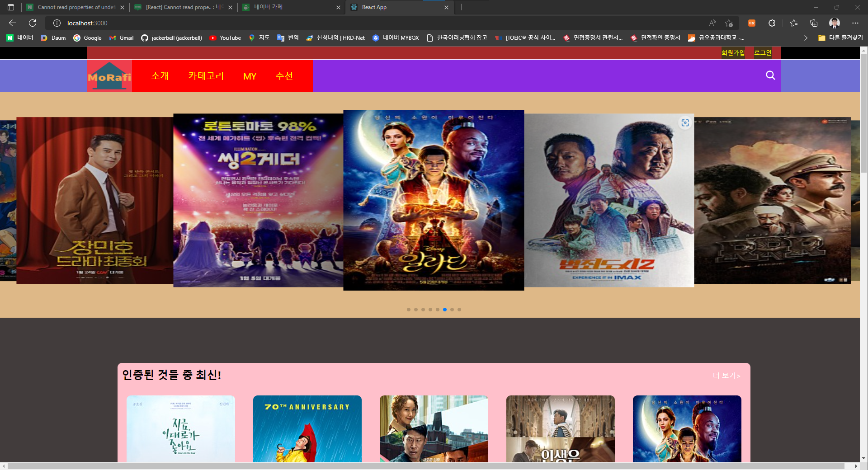The image size is (868, 470).
Task: Select 소개 menu item
Action: (x=160, y=76)
